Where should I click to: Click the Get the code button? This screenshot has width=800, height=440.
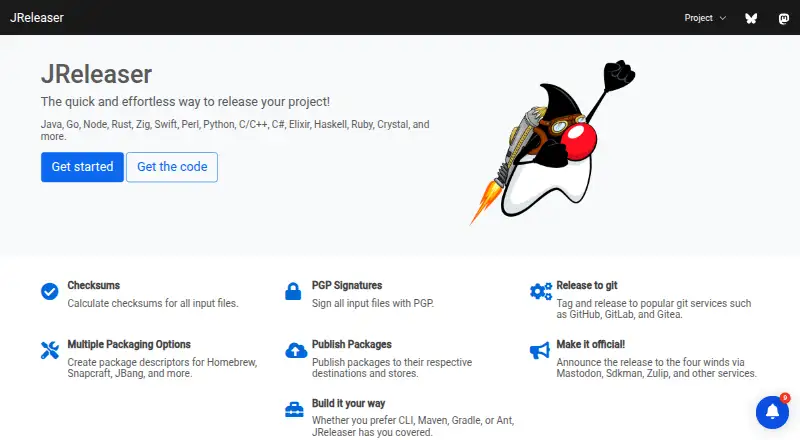pos(172,167)
